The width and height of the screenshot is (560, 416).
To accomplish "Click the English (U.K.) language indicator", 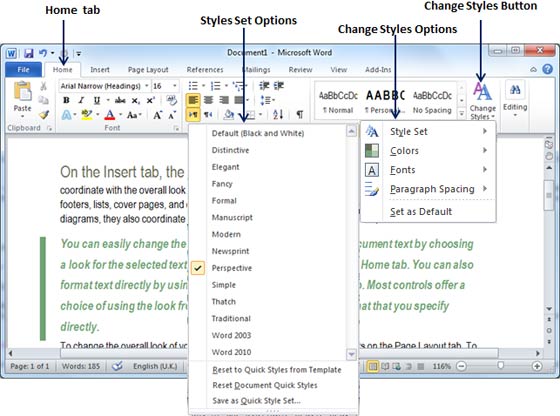I will pyautogui.click(x=155, y=366).
